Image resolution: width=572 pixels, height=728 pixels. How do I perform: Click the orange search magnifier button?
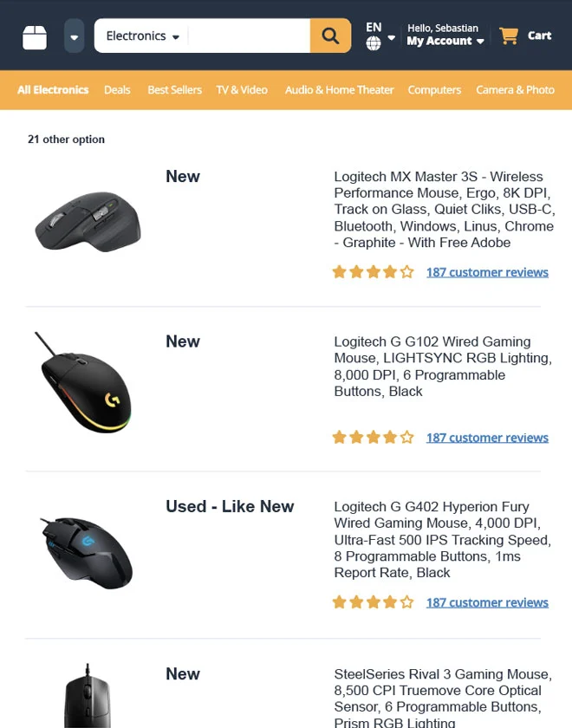(330, 36)
